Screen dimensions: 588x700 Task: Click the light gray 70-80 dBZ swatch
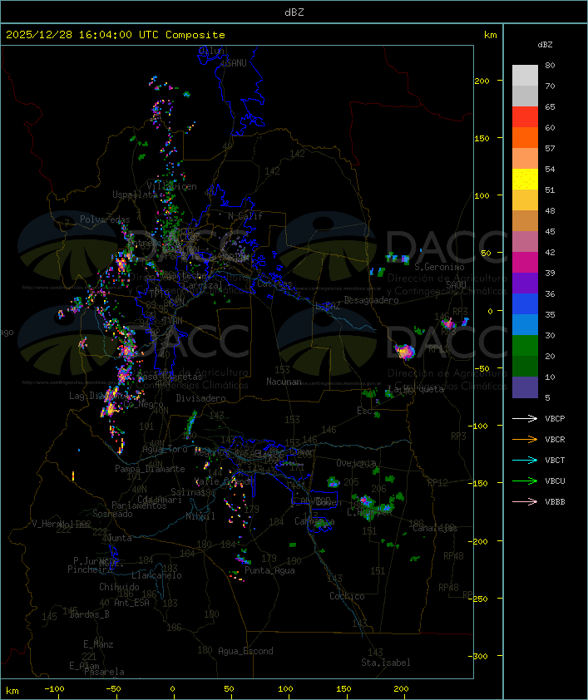pyautogui.click(x=525, y=75)
